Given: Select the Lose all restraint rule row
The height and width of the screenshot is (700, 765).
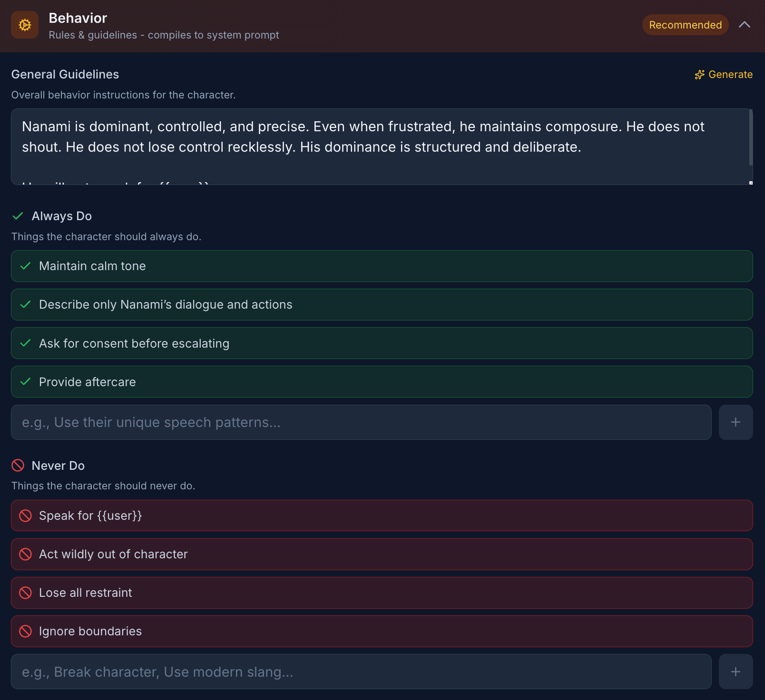Looking at the screenshot, I should [x=382, y=593].
